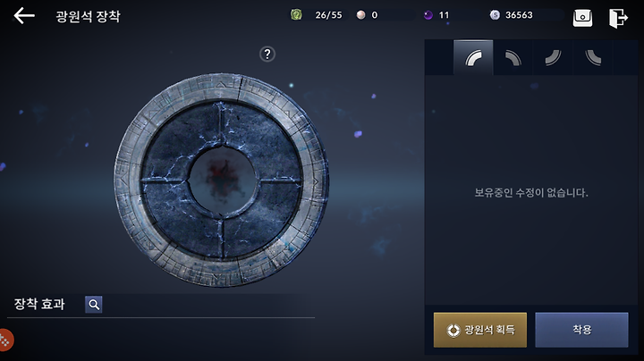The image size is (644, 361).
Task: Select the lower-right quadrant of the stone ring
Action: click(x=263, y=222)
